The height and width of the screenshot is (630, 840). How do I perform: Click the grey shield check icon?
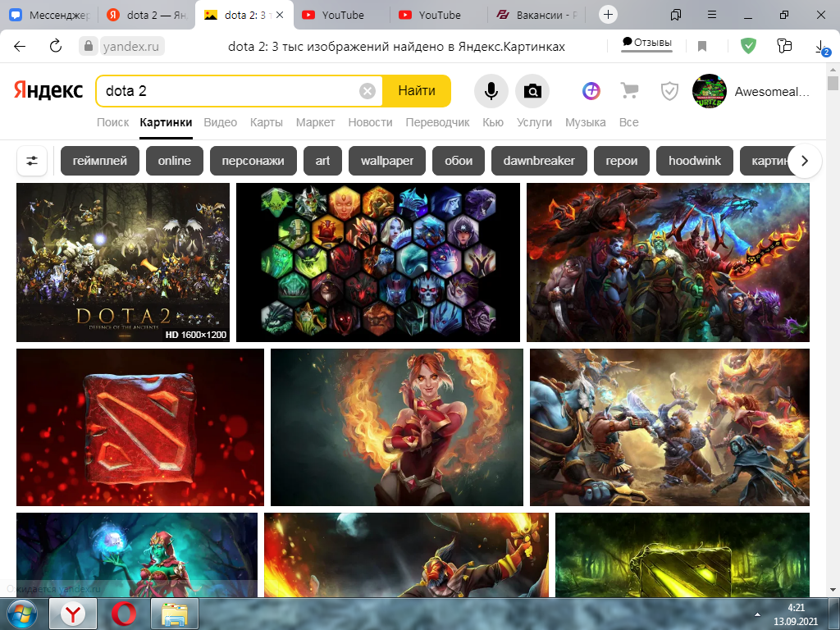(x=669, y=91)
